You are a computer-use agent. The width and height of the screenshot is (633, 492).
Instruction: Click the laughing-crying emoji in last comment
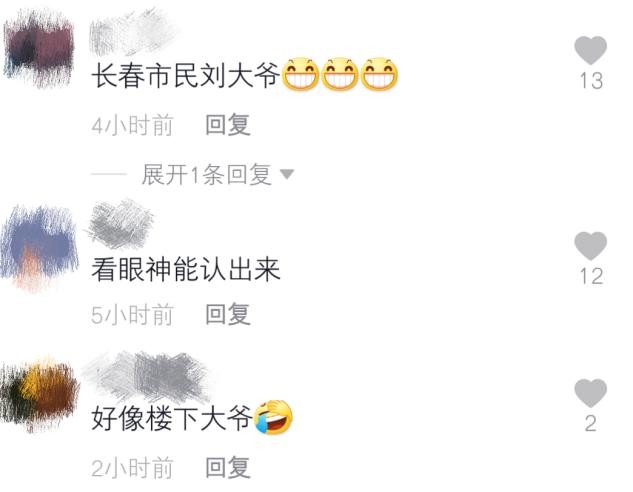273,417
